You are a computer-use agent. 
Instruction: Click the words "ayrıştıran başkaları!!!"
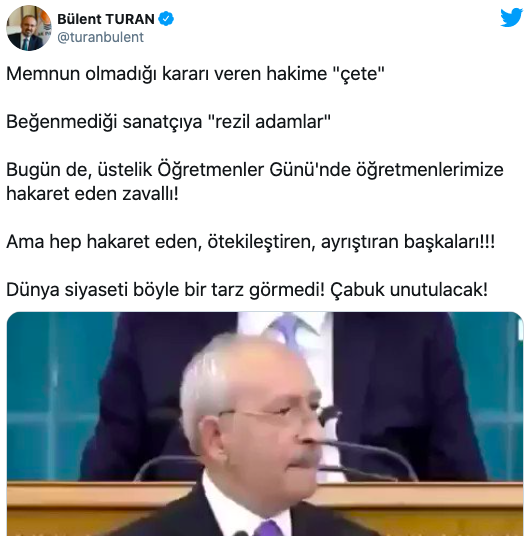pos(408,242)
